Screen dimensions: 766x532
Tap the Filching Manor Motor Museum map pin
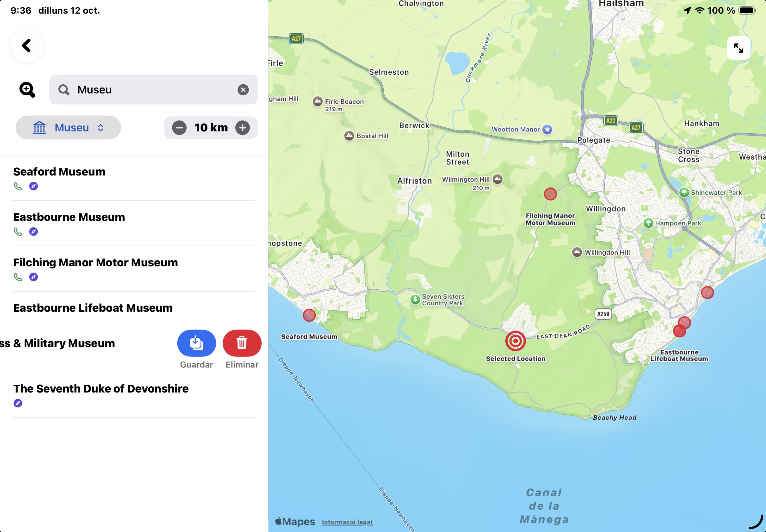point(550,194)
